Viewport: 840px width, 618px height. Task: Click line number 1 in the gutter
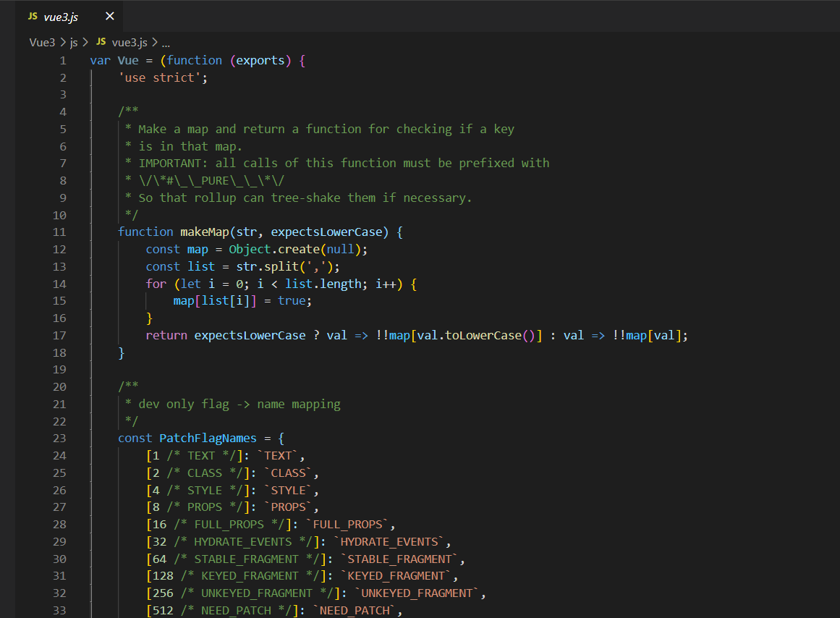pos(63,61)
